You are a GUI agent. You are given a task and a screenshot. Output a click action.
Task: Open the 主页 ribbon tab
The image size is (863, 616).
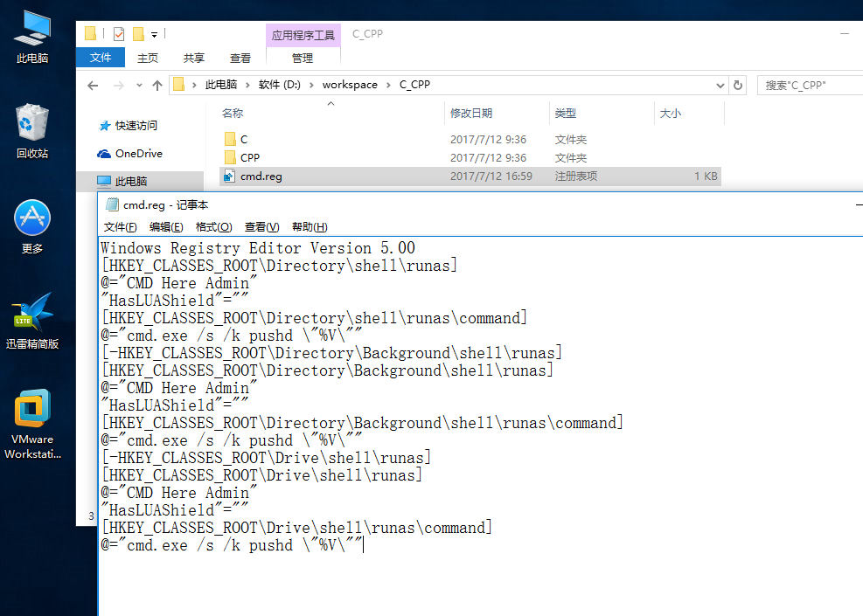[x=148, y=58]
